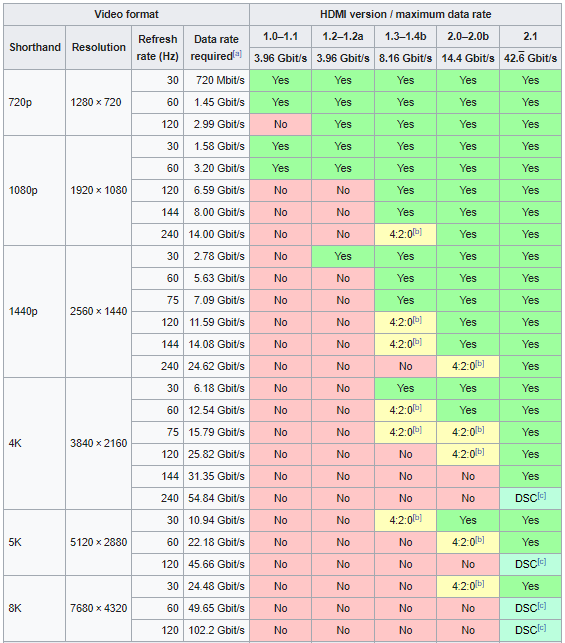Image resolution: width=565 pixels, height=643 pixels.
Task: Open footnote [c] in the 102.2 Gbit/s row
Action: (x=542, y=628)
